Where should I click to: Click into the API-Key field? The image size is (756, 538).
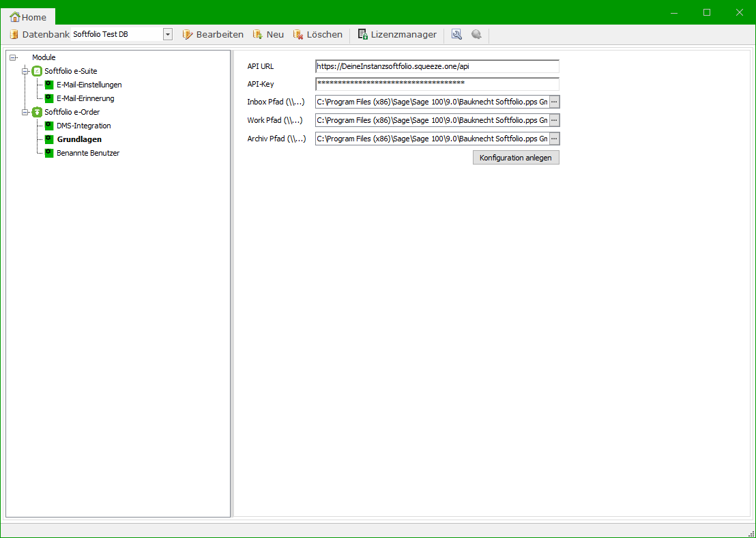[x=437, y=84]
